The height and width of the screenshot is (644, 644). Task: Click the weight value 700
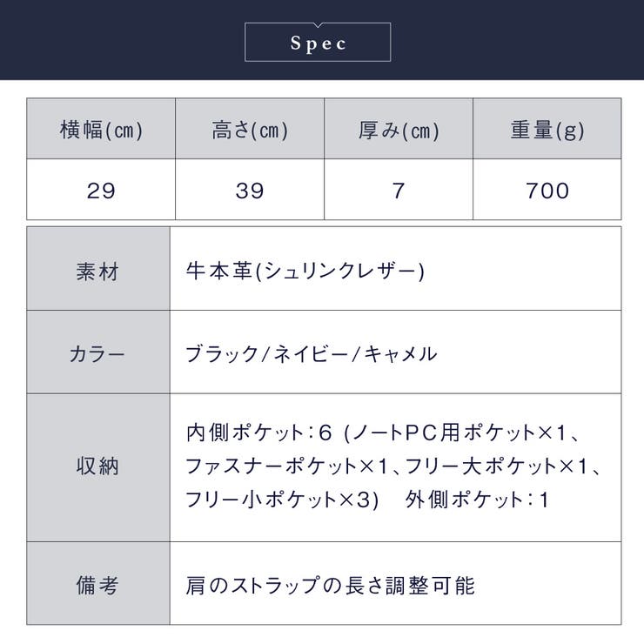pyautogui.click(x=547, y=191)
